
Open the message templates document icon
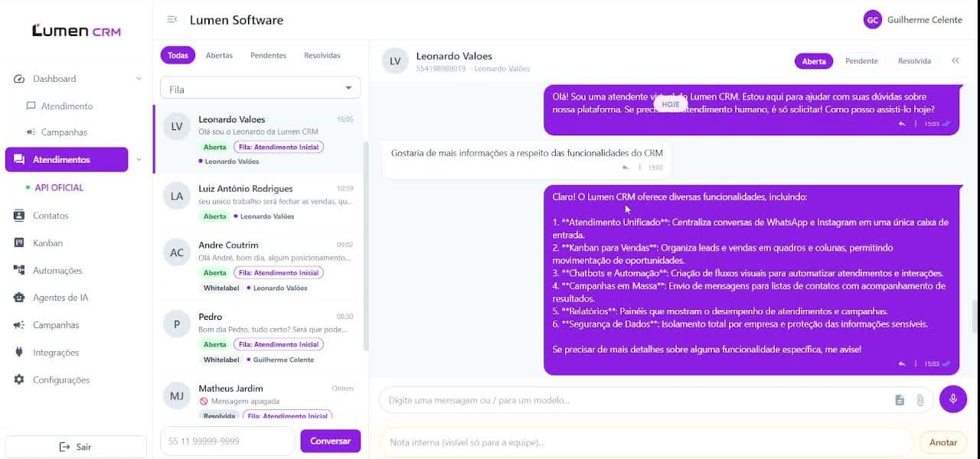pyautogui.click(x=900, y=400)
